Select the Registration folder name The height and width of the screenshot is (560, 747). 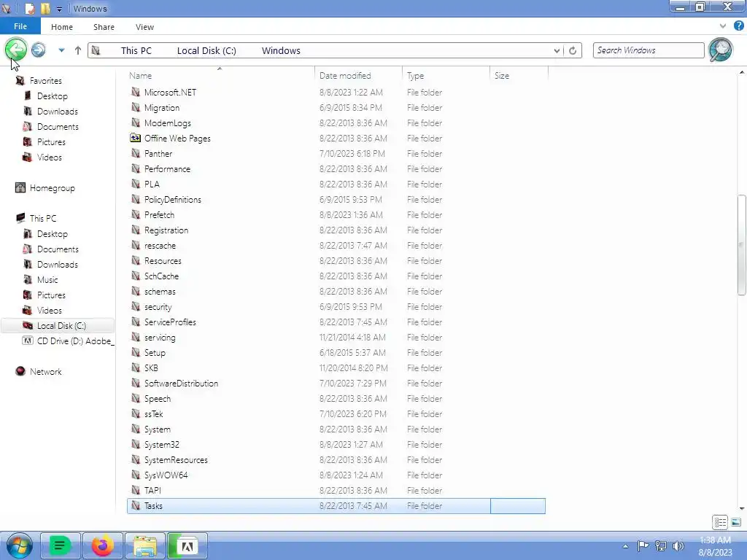tap(166, 230)
